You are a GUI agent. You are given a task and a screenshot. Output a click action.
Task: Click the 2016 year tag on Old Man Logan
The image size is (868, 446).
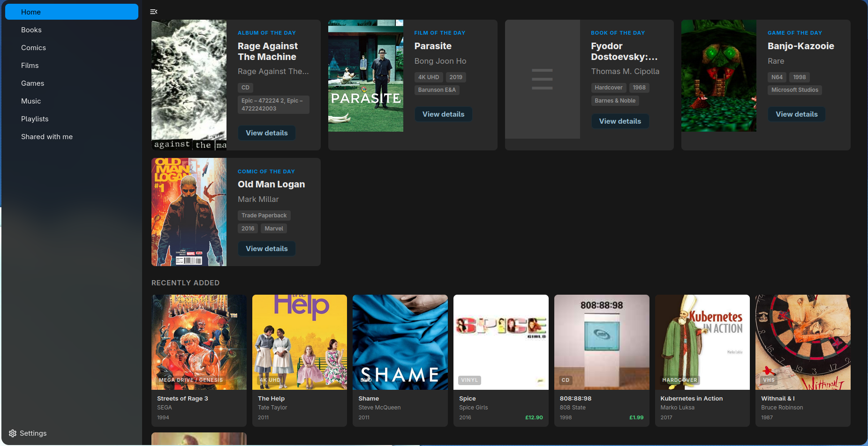248,229
